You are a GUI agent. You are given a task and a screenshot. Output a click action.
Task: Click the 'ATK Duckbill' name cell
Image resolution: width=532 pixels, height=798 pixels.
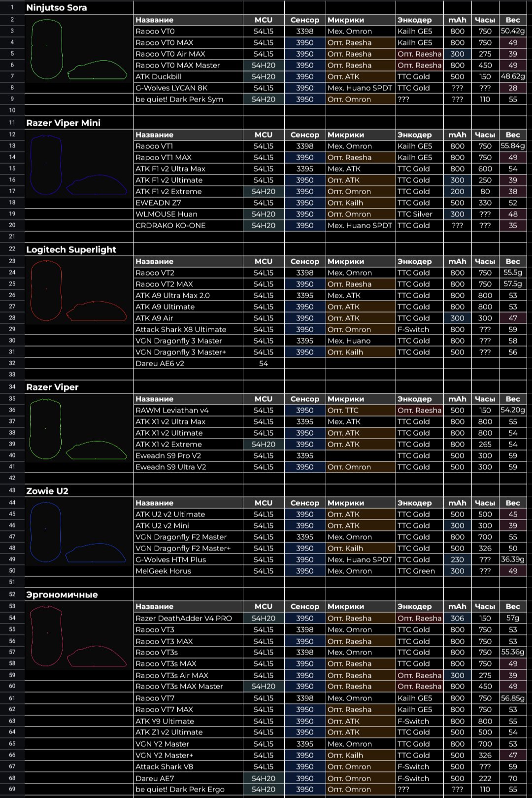(189, 76)
